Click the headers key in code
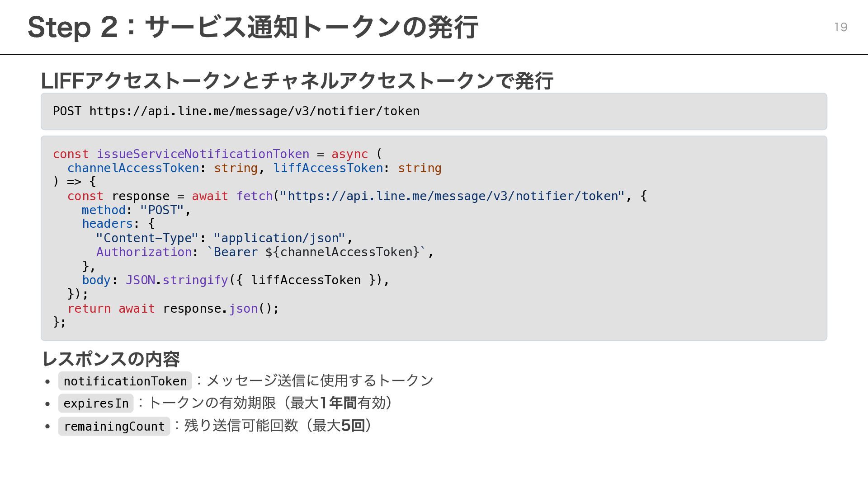Screen dimensions: 868x488 click(107, 224)
